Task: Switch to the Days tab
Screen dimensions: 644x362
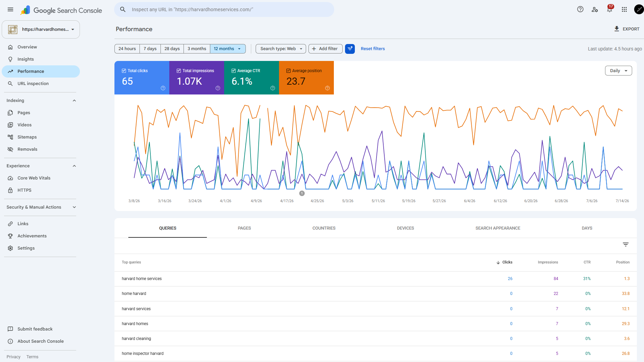Action: (x=587, y=228)
